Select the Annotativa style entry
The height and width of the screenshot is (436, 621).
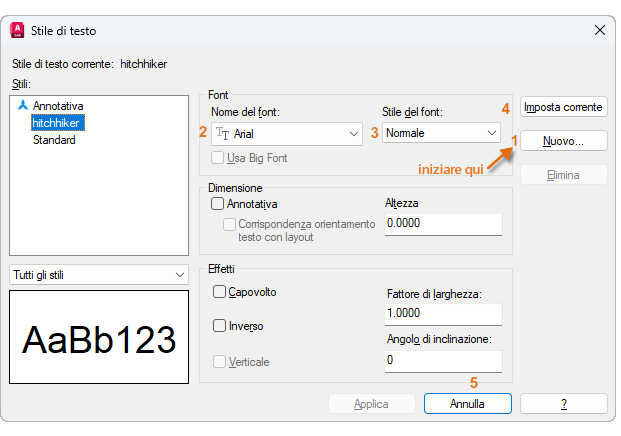[x=58, y=105]
